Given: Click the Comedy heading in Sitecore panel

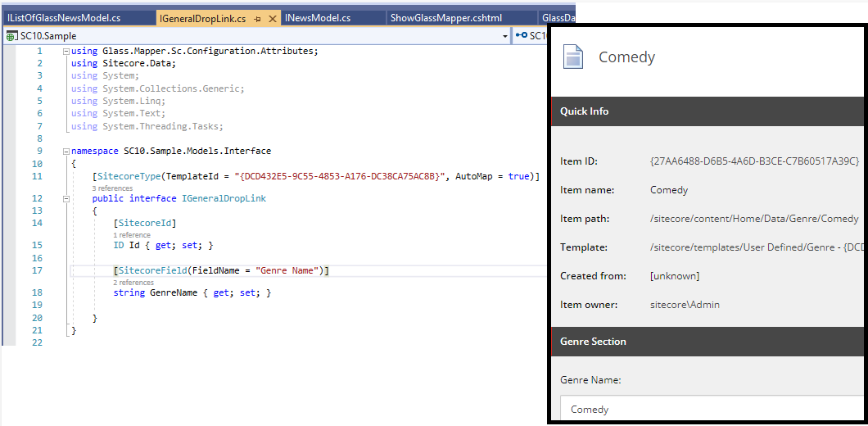Looking at the screenshot, I should click(x=626, y=57).
